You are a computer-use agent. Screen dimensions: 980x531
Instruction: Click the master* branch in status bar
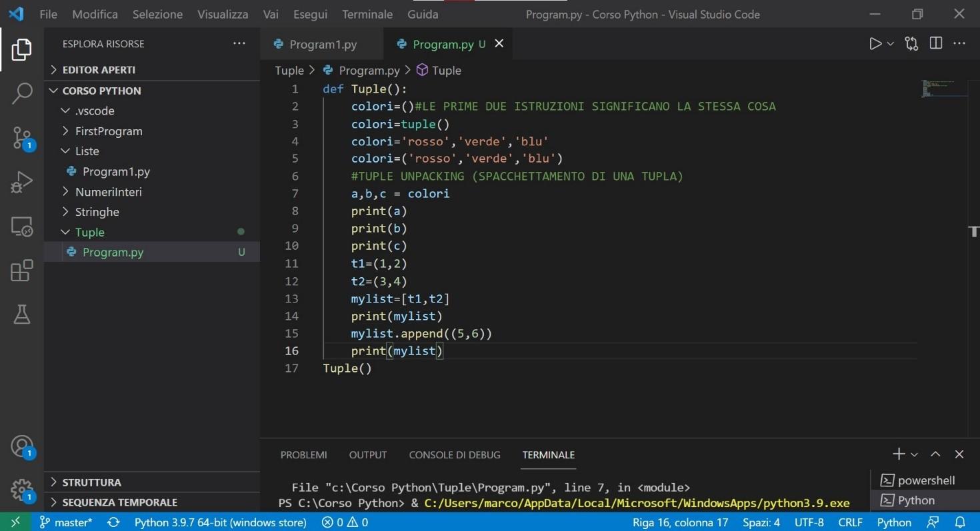[66, 522]
